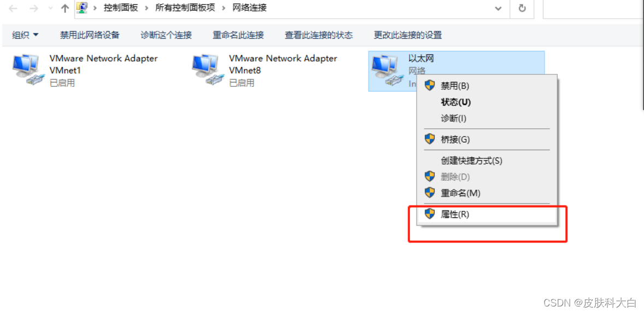The image size is (644, 313).
Task: Expand the 组织 organize dropdown
Action: click(26, 36)
